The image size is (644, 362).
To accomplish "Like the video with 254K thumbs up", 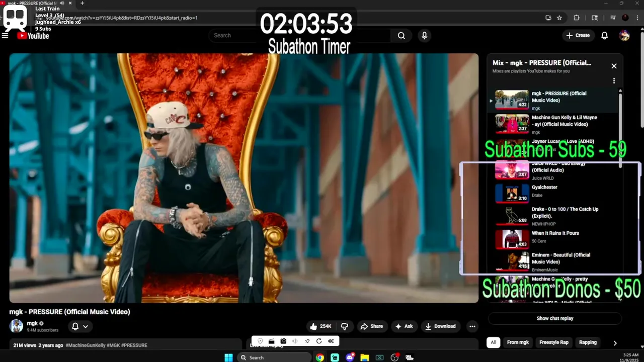I will coord(320,326).
